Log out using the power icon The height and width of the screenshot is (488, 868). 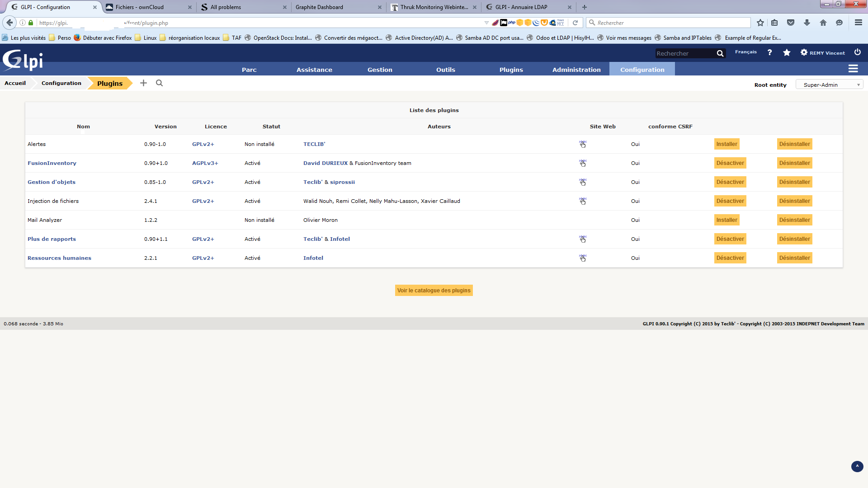858,52
